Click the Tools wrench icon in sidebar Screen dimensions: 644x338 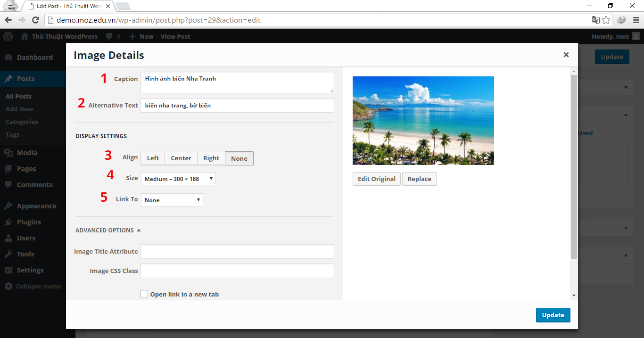(8, 254)
